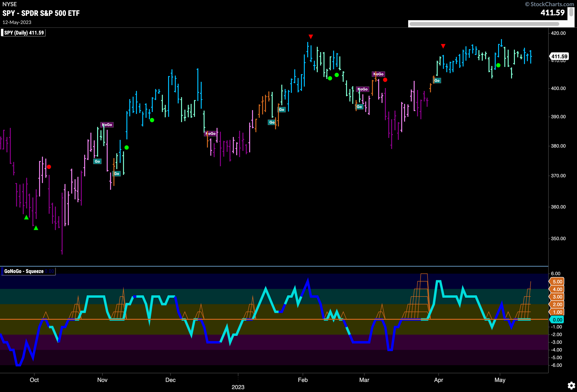Image resolution: width=577 pixels, height=392 pixels.
Task: Select the SPY (Daily) 411.59 legend label
Action: (24, 33)
